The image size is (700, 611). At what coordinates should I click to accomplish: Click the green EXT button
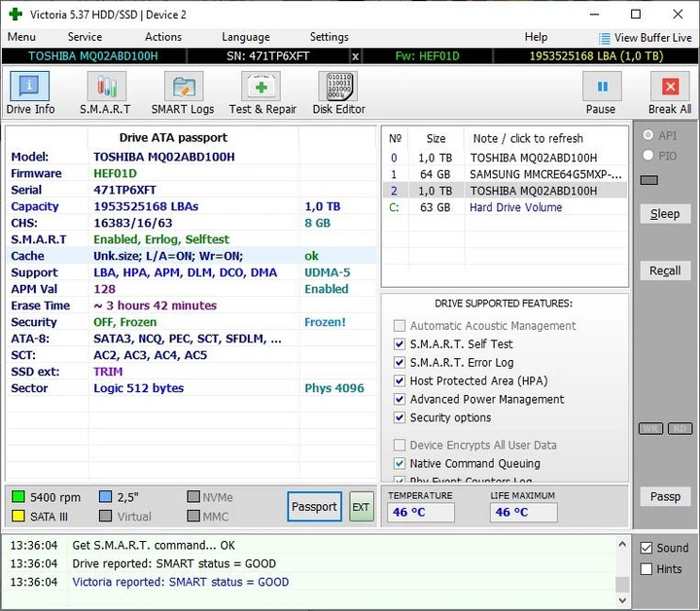[361, 507]
